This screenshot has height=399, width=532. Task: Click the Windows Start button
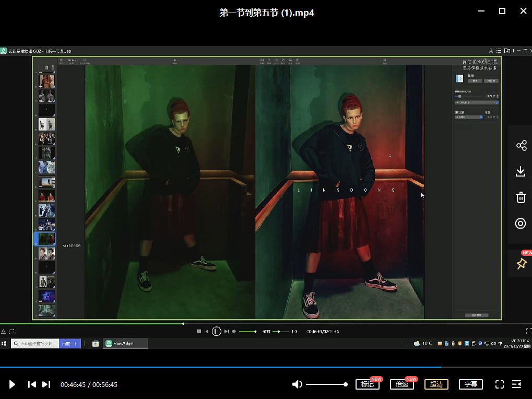pos(5,343)
